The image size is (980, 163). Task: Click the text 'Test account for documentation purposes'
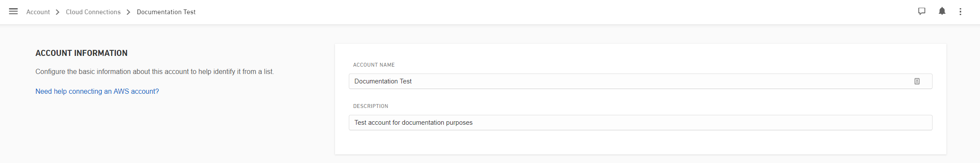point(413,123)
